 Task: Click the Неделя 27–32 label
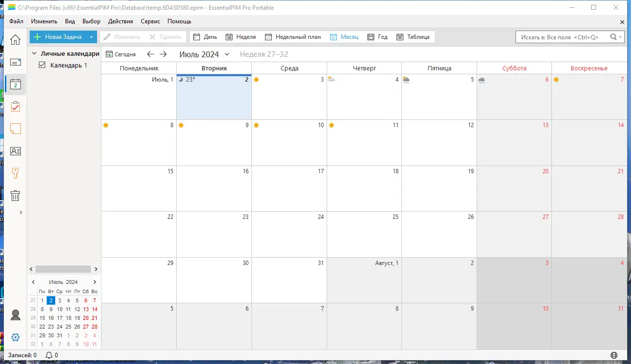point(264,54)
